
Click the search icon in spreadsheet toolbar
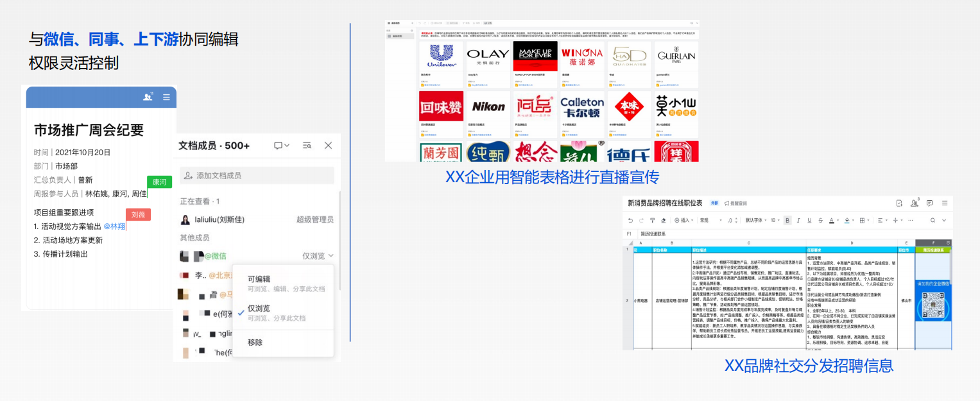click(x=933, y=220)
